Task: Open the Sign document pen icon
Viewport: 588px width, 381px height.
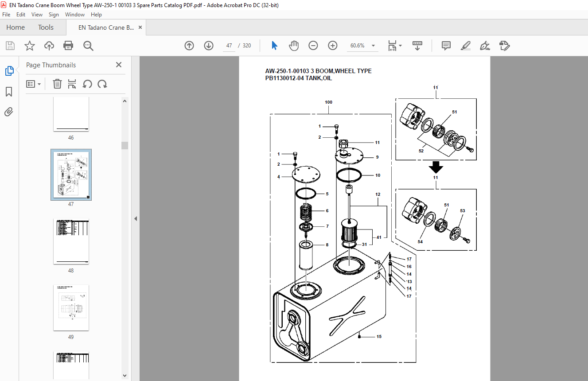Action: (485, 46)
